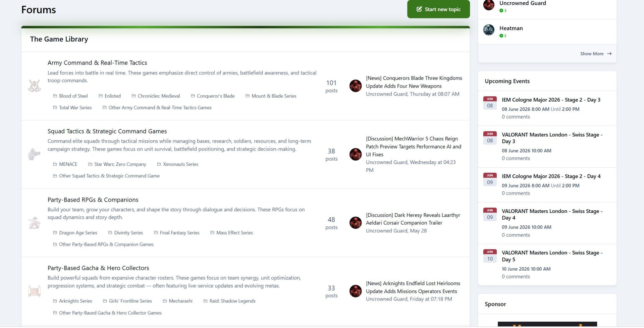The image size is (644, 328).
Task: Open Party-Based Gacha & Hero Collectors title
Action: pos(98,268)
